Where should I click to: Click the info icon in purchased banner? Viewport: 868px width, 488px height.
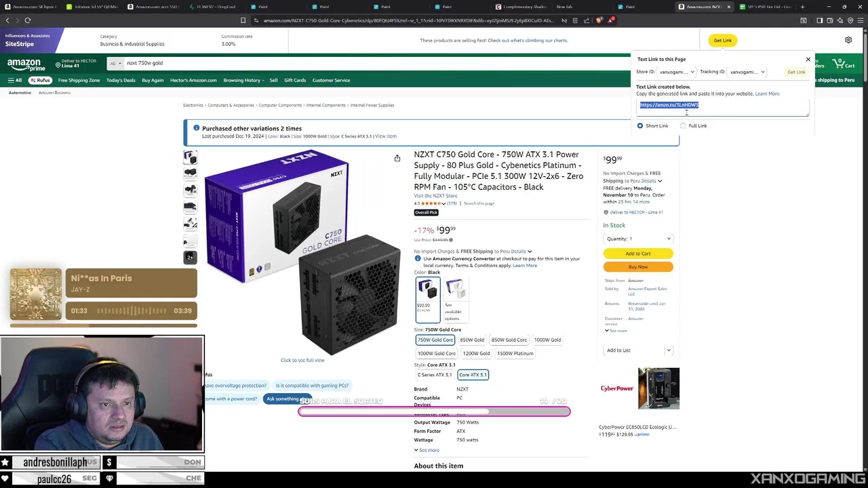196,128
